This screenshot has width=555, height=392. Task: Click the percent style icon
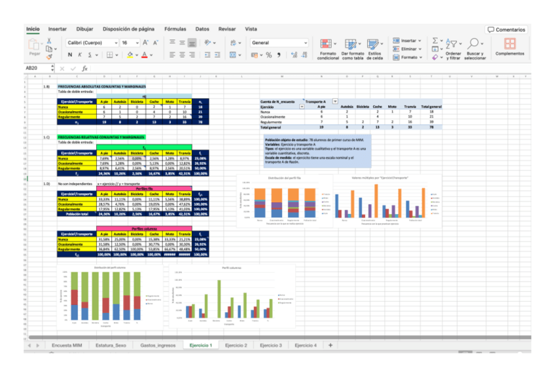coord(268,55)
